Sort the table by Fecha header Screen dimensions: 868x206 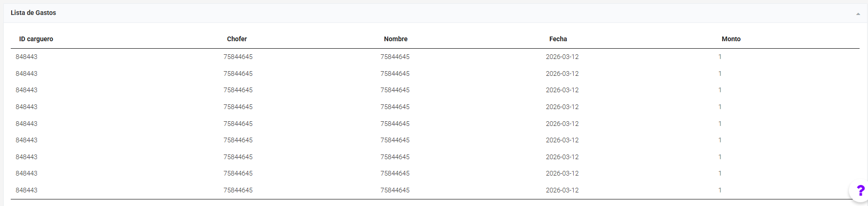coord(558,39)
